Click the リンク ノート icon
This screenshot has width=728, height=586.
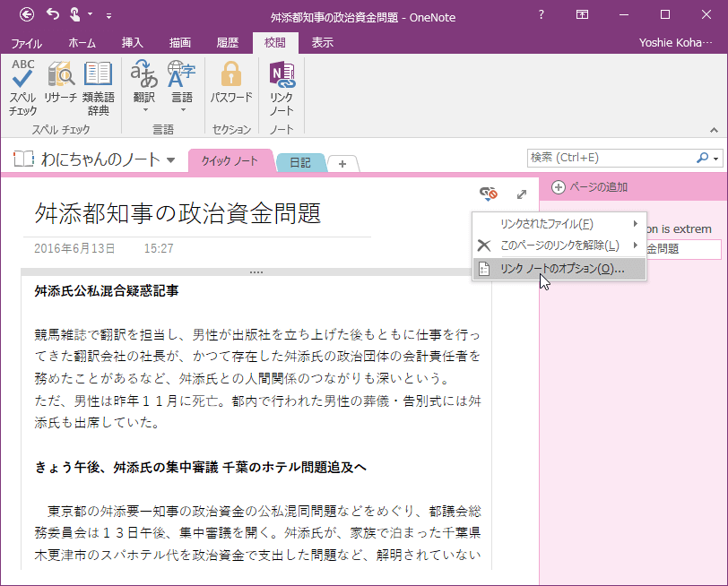[x=282, y=75]
